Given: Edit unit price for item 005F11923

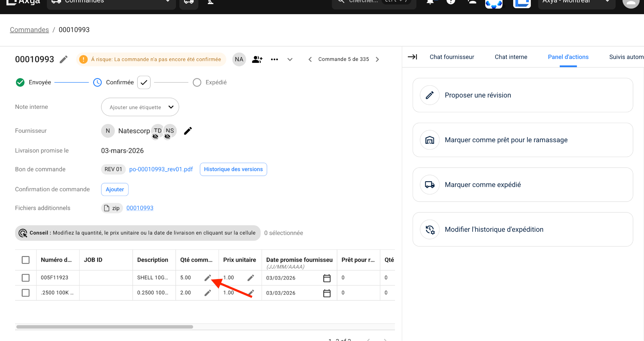Looking at the screenshot, I should coord(251,278).
